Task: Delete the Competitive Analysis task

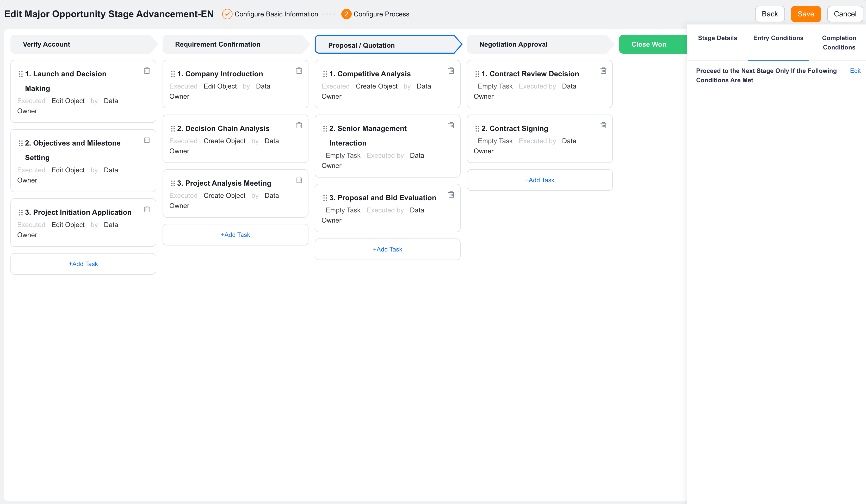Action: coord(451,70)
